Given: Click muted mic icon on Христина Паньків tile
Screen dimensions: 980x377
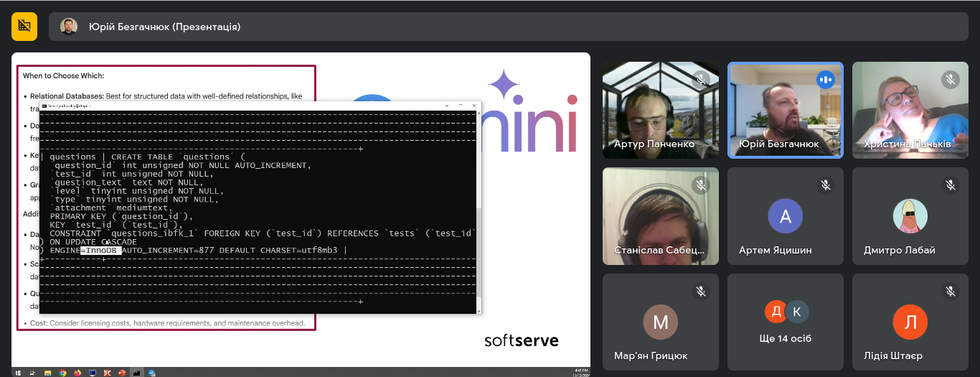Looking at the screenshot, I should 951,80.
